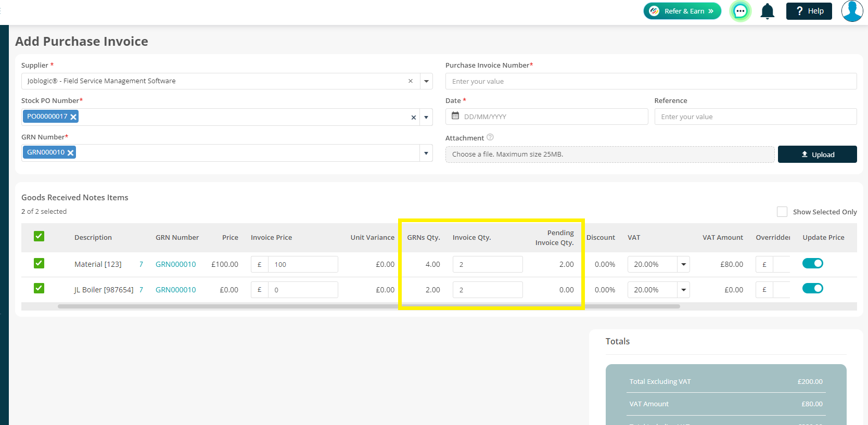Click the VAT Amount column header
This screenshot has height=425, width=868.
(723, 238)
